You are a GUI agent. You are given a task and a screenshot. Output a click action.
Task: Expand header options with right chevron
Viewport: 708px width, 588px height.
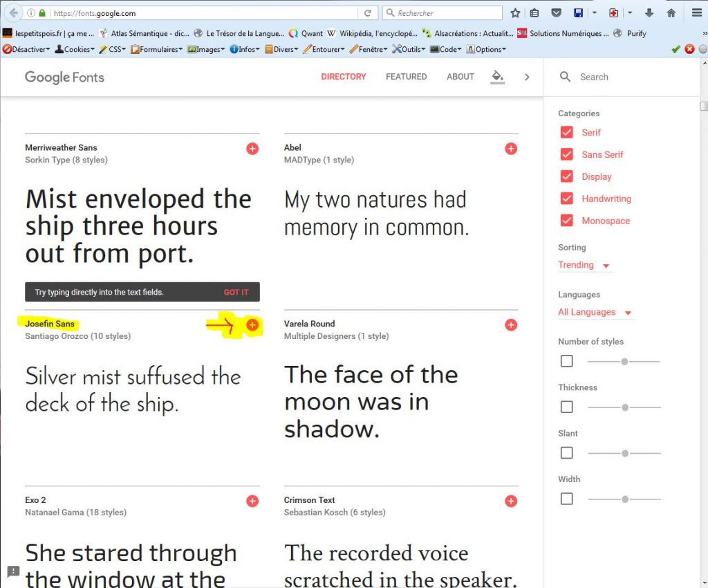527,77
